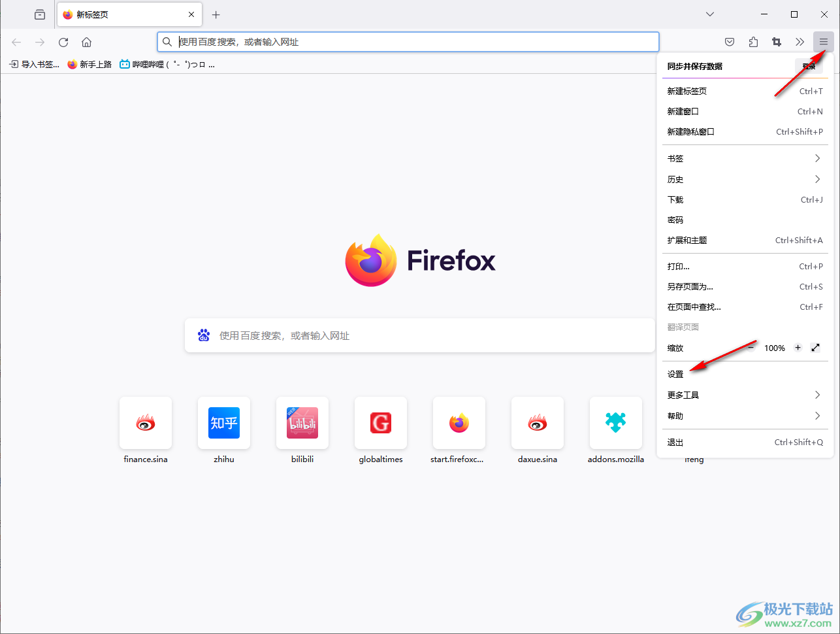Image resolution: width=840 pixels, height=634 pixels.
Task: Expand the 更多工具 submenu
Action: [745, 395]
